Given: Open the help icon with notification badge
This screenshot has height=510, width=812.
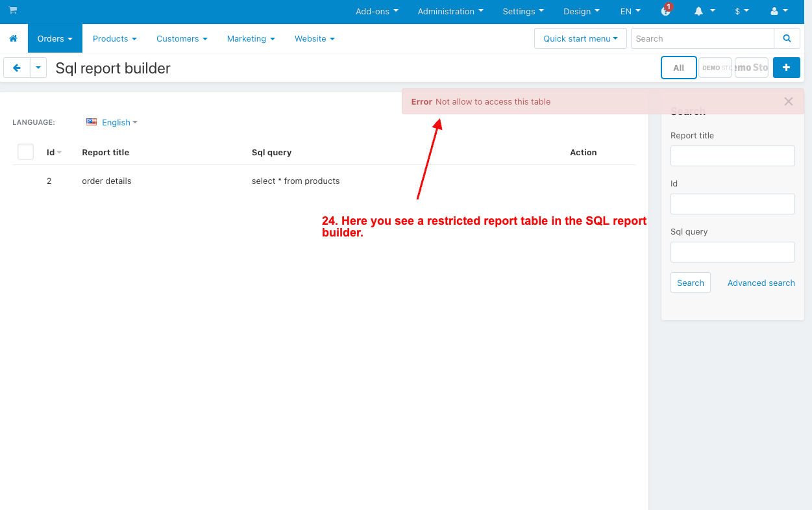Looking at the screenshot, I should pyautogui.click(x=666, y=11).
